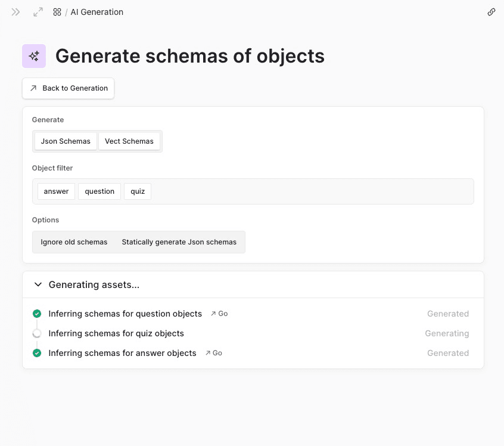Screen dimensions: 504x446
Task: Follow Go link for question objects
Action: coord(219,314)
